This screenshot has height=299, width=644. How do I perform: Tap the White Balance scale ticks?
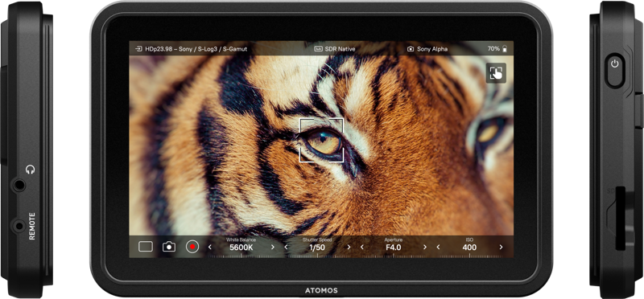(x=241, y=256)
